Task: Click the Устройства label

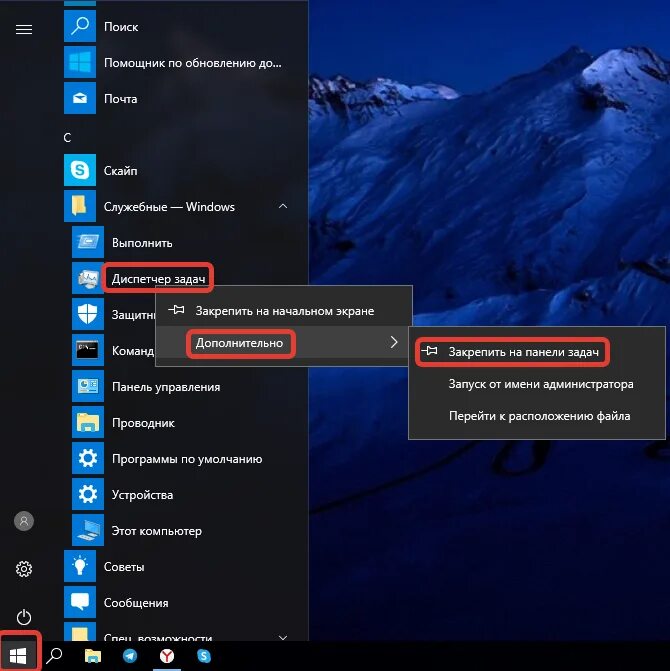Action: pyautogui.click(x=142, y=495)
